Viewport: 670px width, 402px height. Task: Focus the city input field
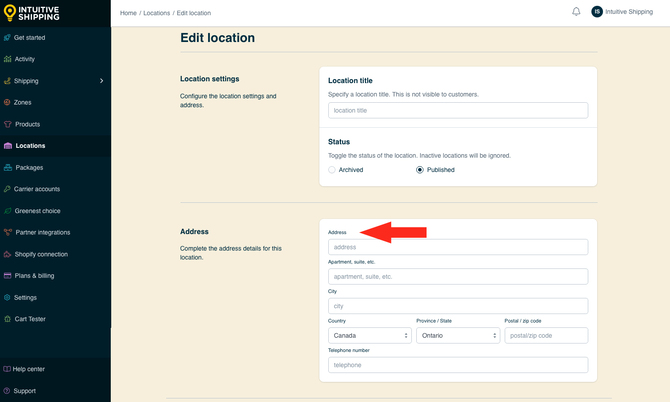tap(458, 306)
